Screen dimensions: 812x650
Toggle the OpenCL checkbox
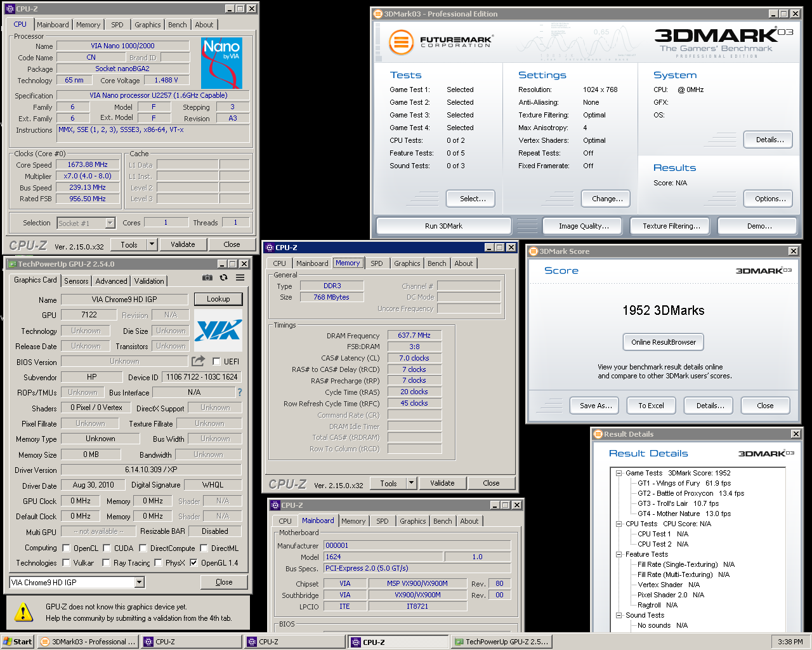(66, 548)
